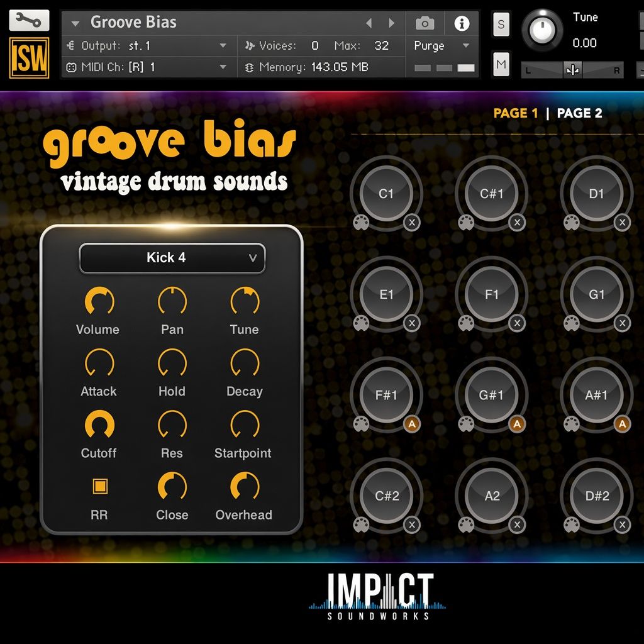Click the Tune value 0.00
The width and height of the screenshot is (644, 644).
coord(584,43)
